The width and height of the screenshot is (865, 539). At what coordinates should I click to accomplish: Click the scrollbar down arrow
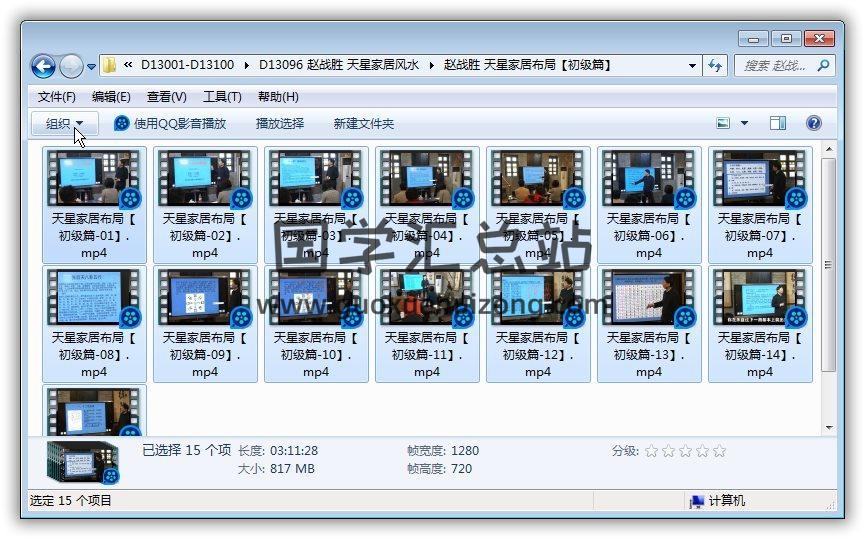click(829, 428)
